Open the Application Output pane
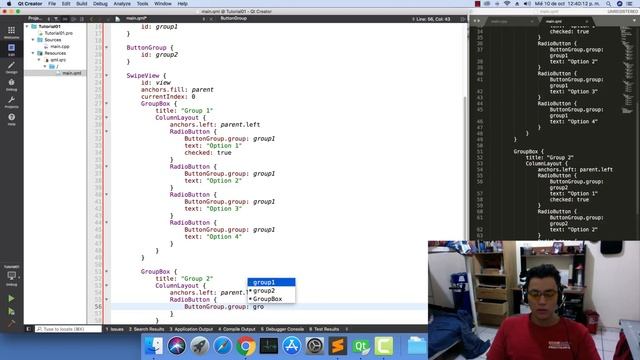Viewport: 640px width, 360px height. [191, 329]
